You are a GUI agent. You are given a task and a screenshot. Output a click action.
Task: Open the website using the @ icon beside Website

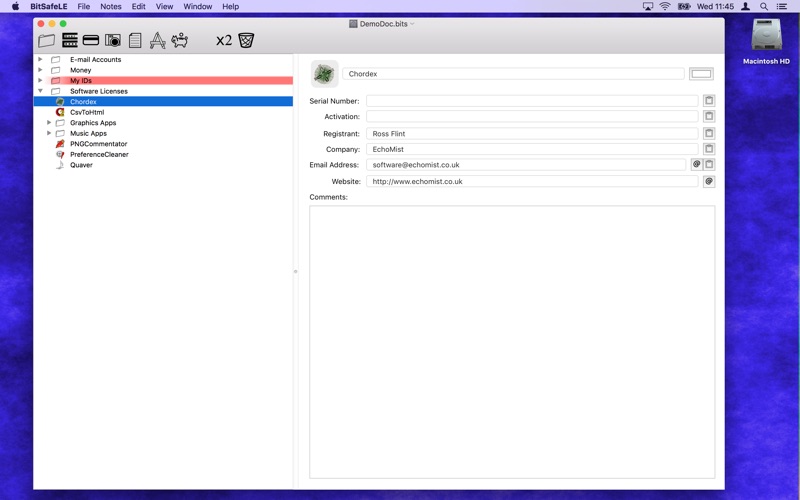[x=709, y=181]
